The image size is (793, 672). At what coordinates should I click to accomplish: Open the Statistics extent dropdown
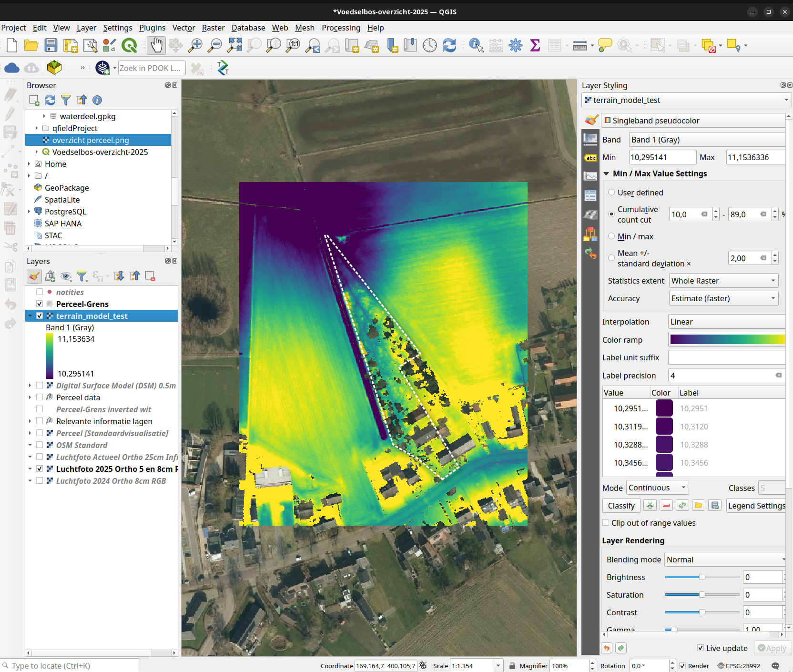(x=723, y=281)
